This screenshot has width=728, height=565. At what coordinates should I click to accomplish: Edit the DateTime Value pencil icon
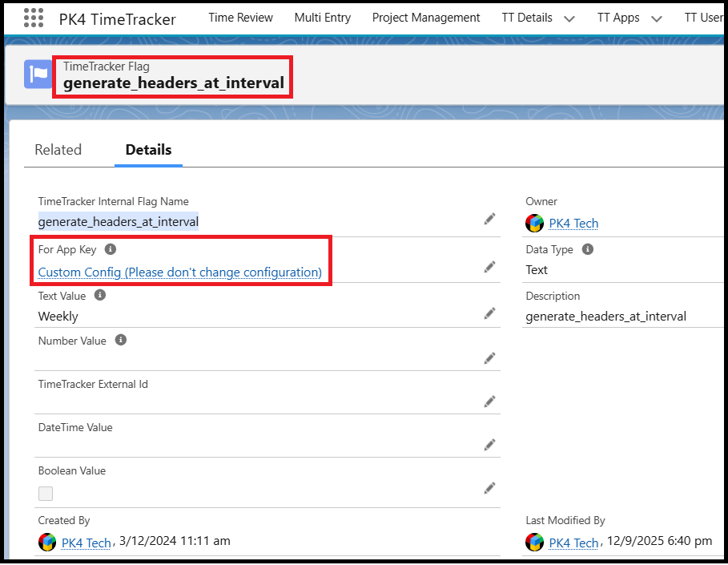[489, 445]
